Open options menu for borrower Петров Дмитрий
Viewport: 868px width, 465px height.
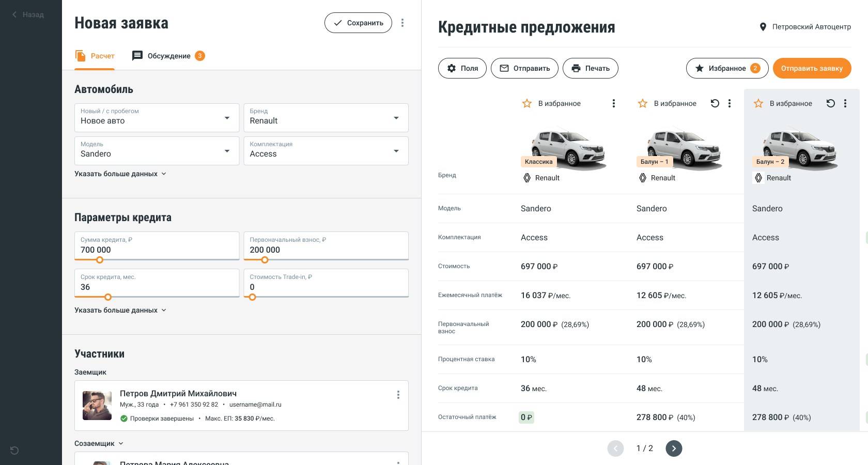(398, 395)
